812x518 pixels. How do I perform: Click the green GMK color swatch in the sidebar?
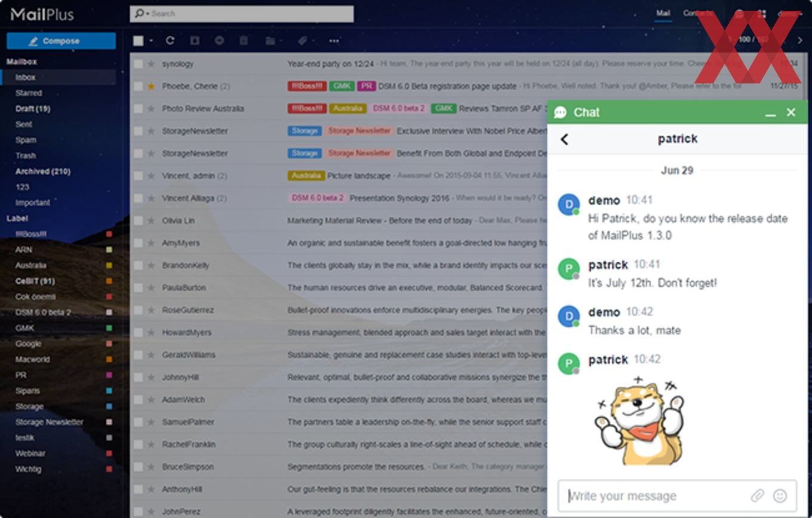click(109, 328)
